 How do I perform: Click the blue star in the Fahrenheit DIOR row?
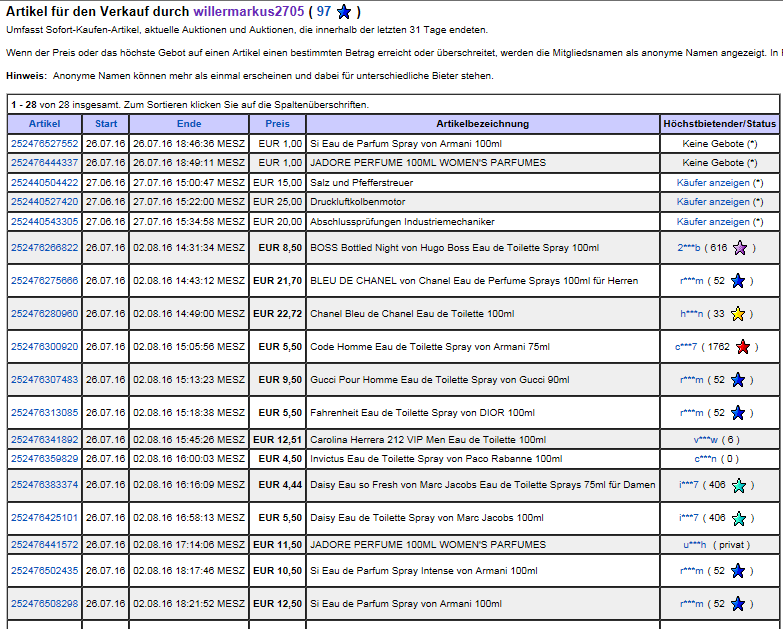point(738,413)
